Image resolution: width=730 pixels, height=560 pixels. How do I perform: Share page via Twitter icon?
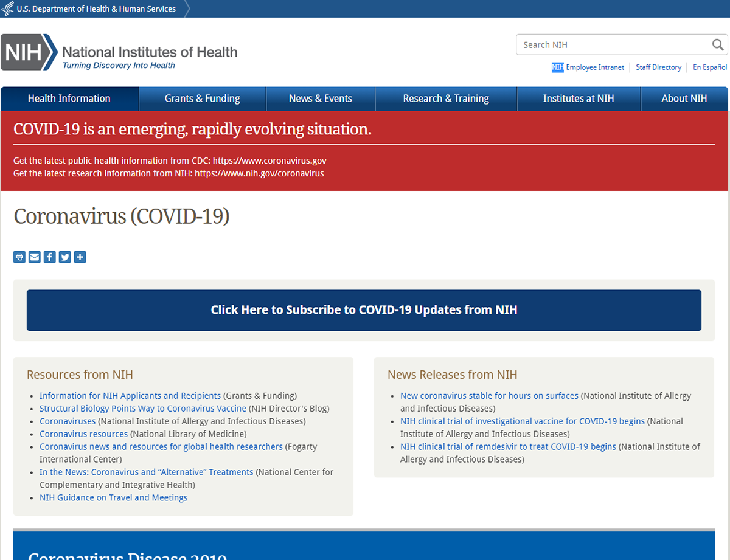coord(64,257)
